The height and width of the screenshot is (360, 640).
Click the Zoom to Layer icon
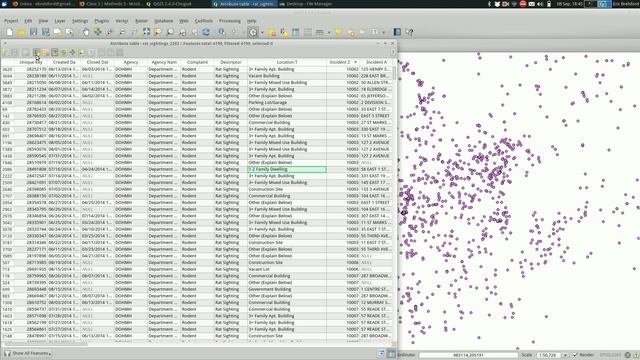pyautogui.click(x=170, y=32)
